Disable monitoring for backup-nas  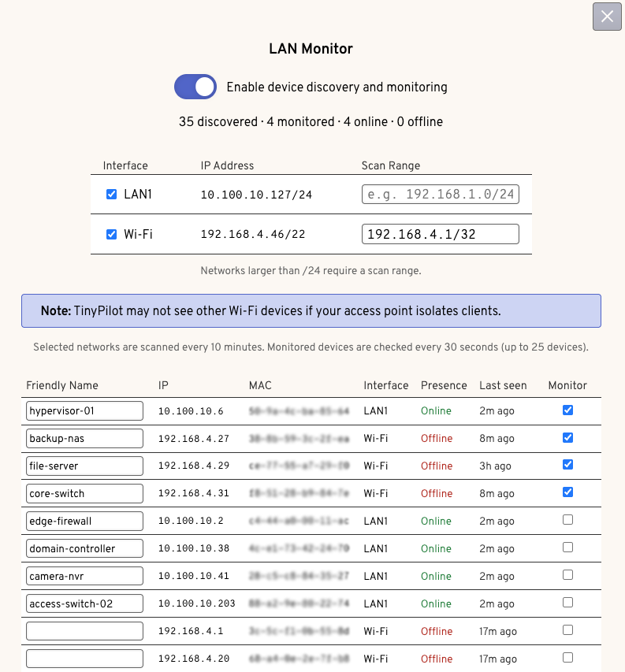(567, 437)
